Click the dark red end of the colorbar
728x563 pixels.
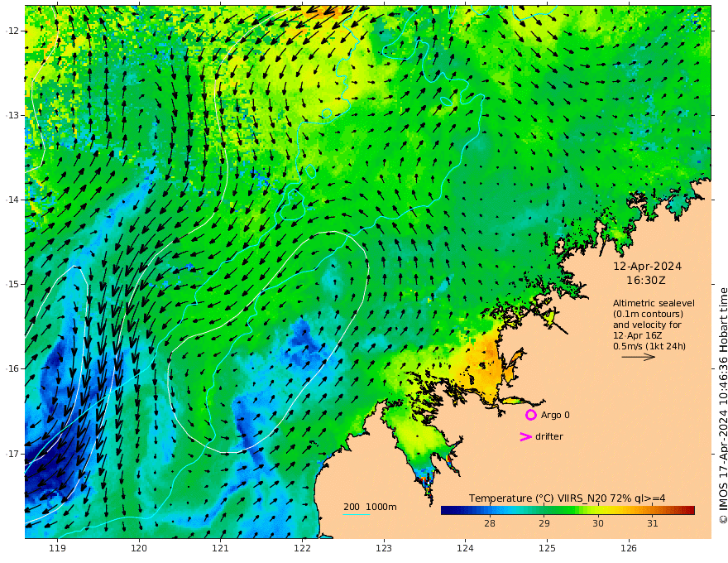pos(690,510)
